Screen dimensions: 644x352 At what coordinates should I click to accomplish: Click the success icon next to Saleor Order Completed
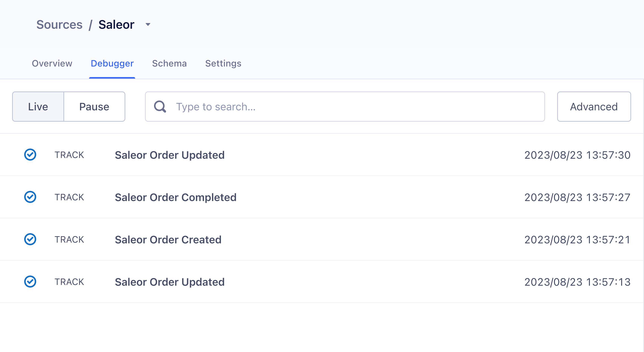pos(30,197)
